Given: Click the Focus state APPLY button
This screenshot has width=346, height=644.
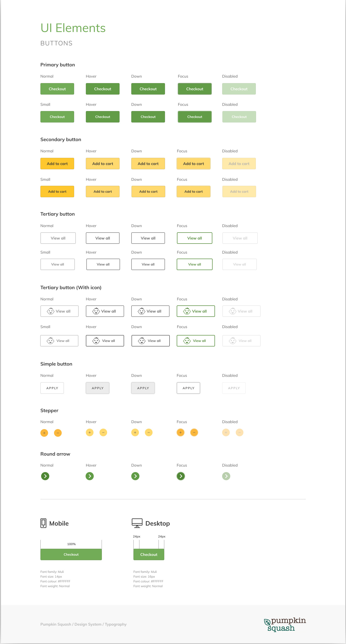Looking at the screenshot, I should [x=188, y=388].
